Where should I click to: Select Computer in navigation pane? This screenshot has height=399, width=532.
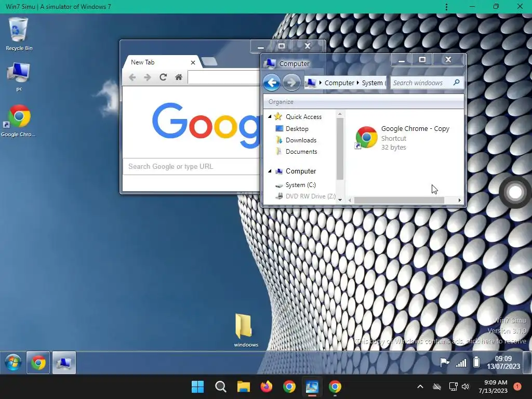pos(301,171)
